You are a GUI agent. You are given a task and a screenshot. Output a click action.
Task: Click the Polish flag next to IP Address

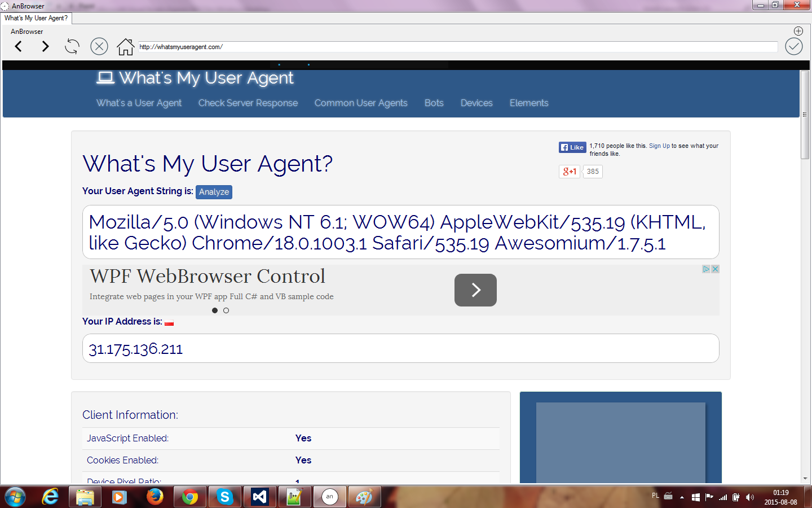click(x=169, y=322)
